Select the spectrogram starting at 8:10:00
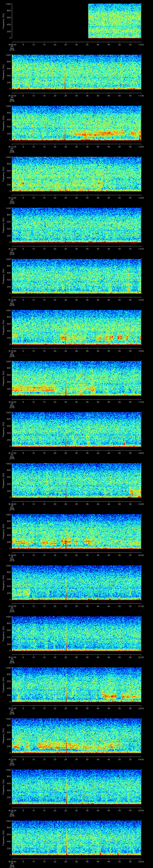The width and height of the screenshot is (153, 868). (76, 72)
